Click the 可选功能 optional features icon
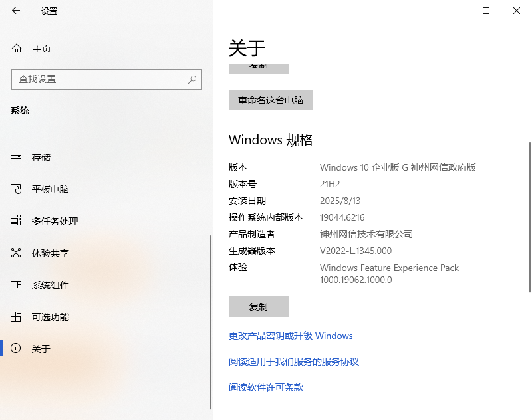532x420 pixels. pos(16,316)
